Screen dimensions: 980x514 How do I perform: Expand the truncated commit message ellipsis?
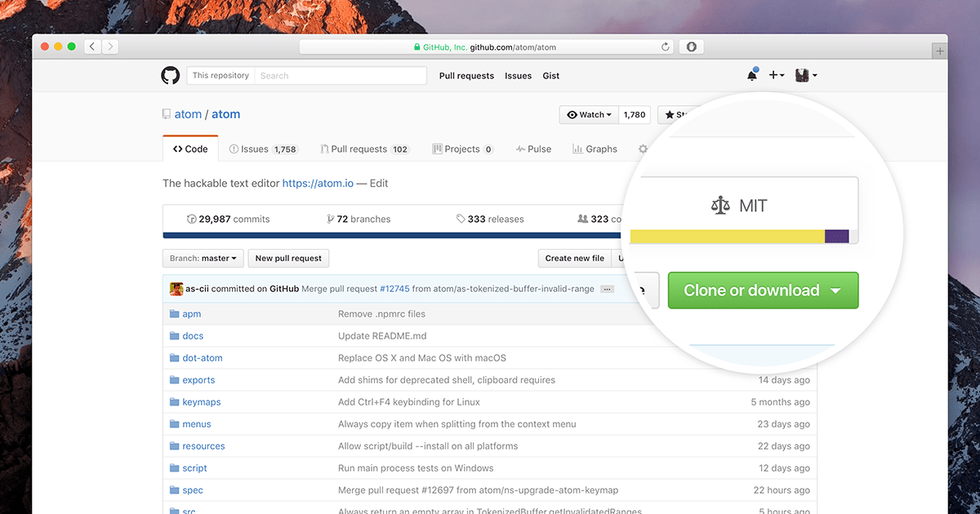pyautogui.click(x=606, y=289)
